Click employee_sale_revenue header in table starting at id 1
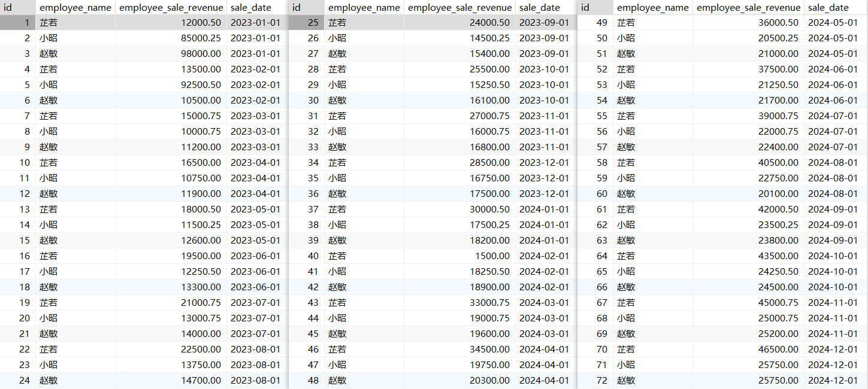 pos(171,8)
